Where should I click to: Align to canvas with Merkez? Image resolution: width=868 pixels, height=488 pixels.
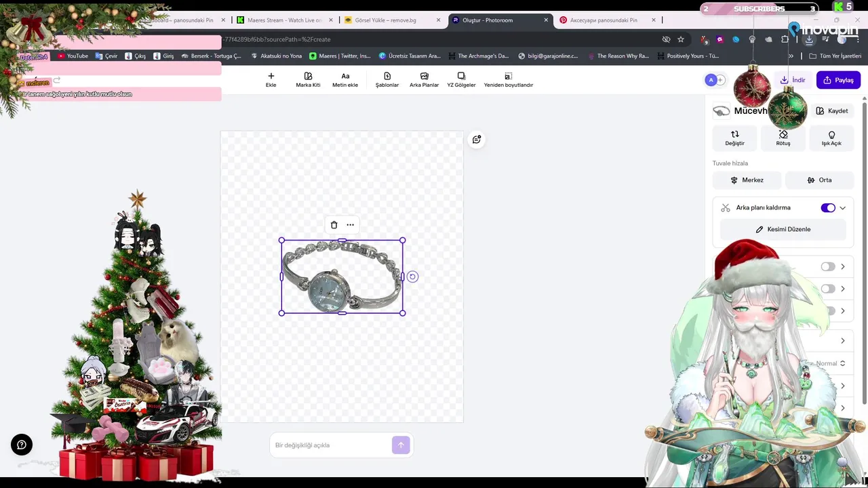747,180
